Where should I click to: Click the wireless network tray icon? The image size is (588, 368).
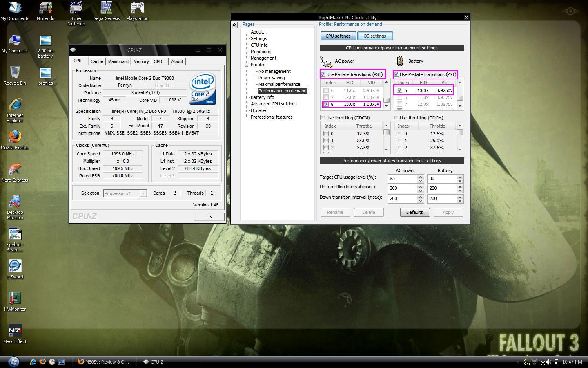tap(534, 362)
